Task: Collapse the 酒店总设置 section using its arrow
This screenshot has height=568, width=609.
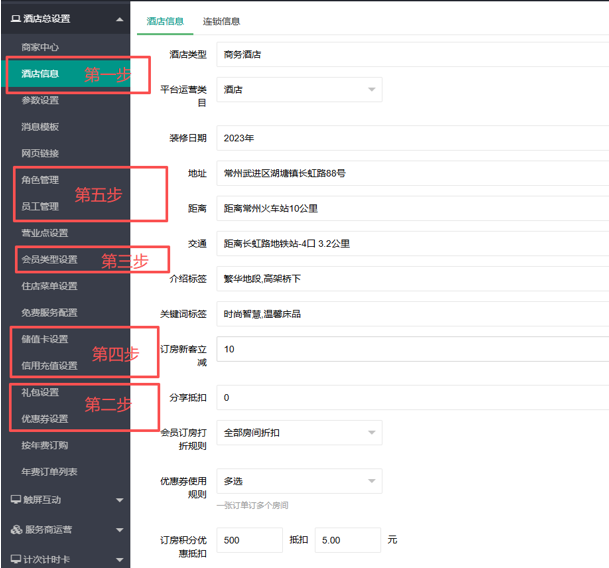Action: pos(120,19)
